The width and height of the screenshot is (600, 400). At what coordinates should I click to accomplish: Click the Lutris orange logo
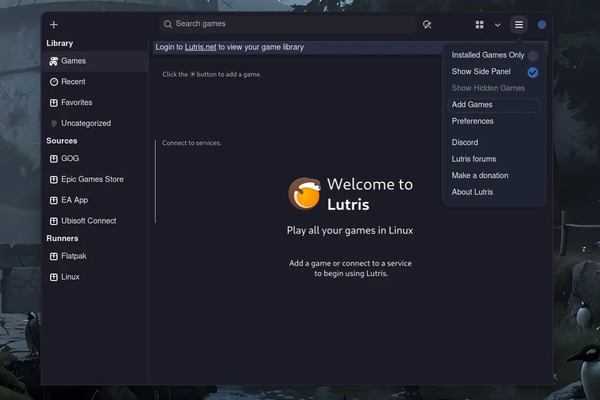(x=305, y=194)
